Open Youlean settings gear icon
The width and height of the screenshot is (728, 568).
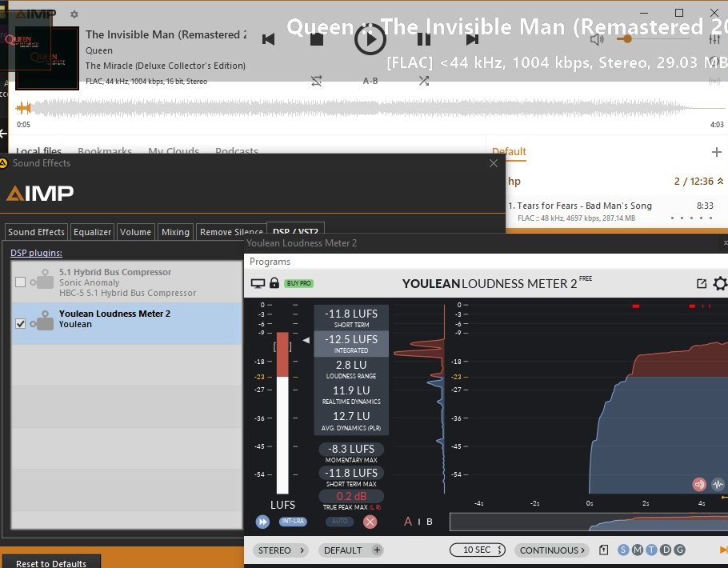[x=721, y=283]
